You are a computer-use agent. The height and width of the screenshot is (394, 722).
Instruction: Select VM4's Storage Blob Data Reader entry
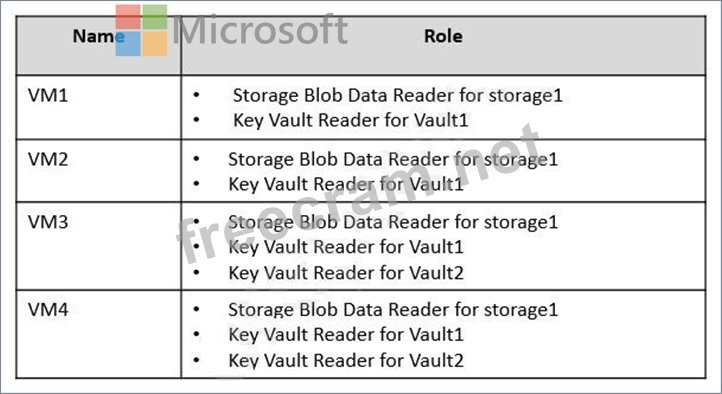(393, 309)
